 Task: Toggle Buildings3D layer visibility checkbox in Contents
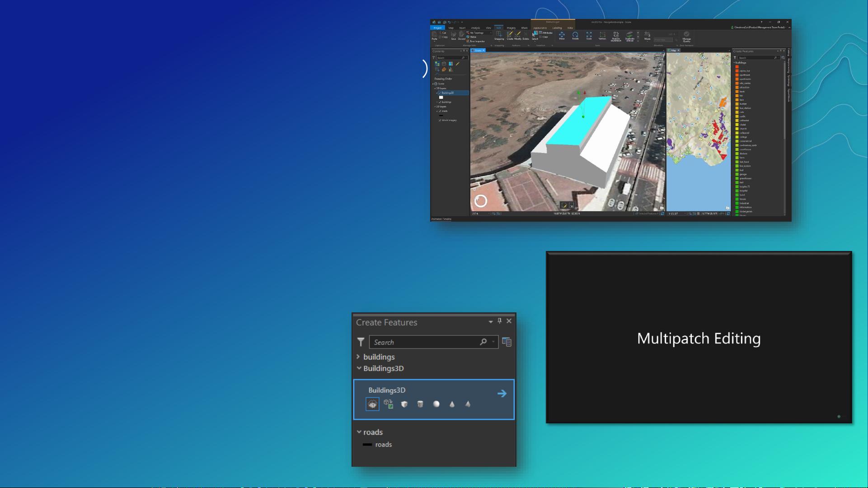[x=440, y=93]
